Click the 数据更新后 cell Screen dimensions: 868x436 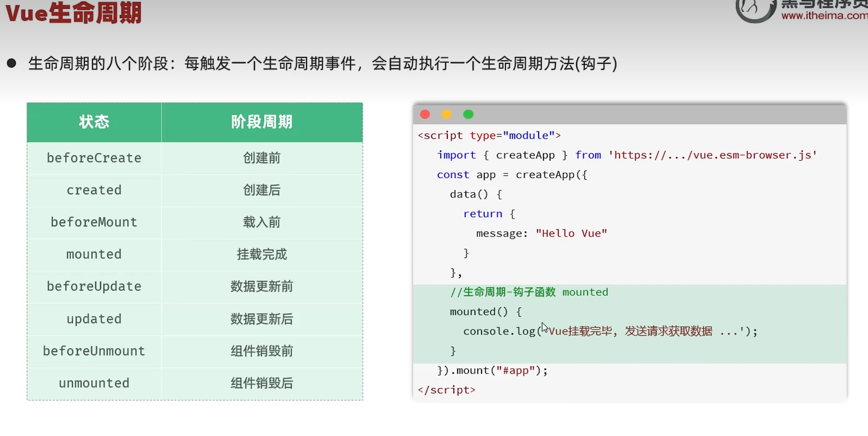tap(262, 319)
